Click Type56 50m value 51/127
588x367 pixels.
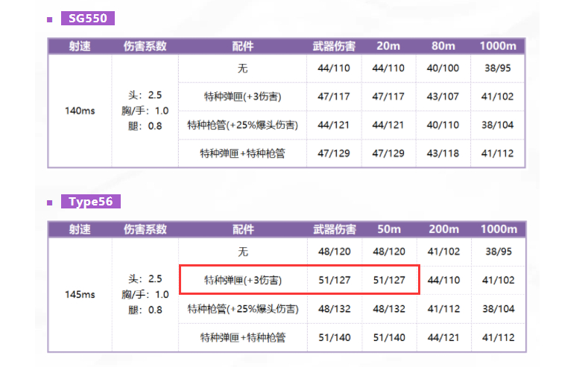[x=389, y=280]
